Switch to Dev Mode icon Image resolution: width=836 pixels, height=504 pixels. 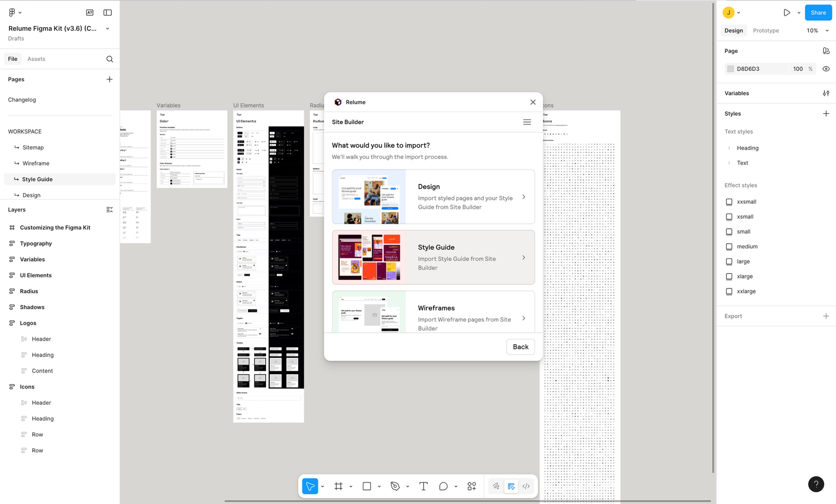click(526, 486)
